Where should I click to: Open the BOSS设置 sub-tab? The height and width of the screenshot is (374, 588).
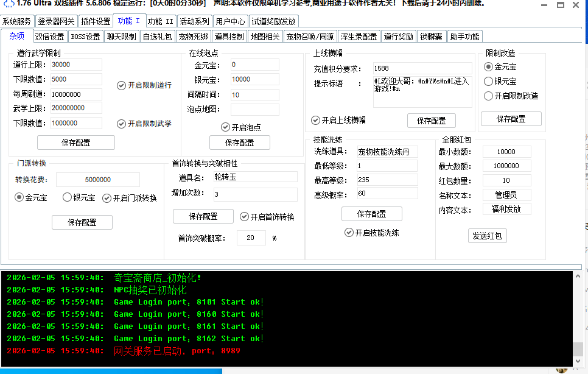85,37
